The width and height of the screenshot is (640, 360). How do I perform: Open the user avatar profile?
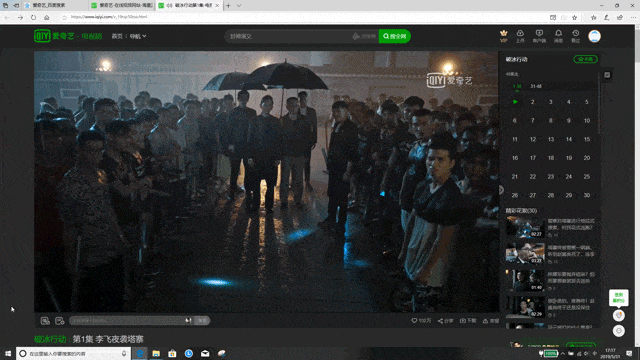(594, 36)
